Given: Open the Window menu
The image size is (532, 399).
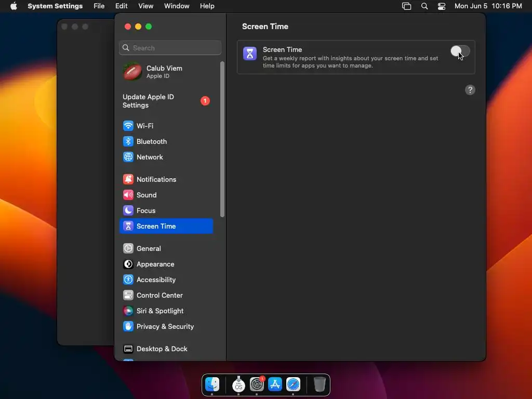Looking at the screenshot, I should (177, 6).
